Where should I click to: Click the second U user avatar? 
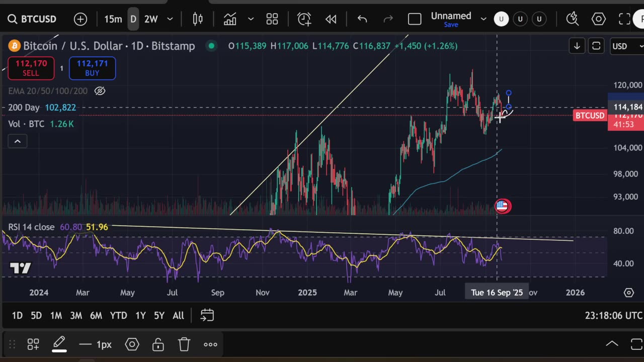[x=520, y=19]
